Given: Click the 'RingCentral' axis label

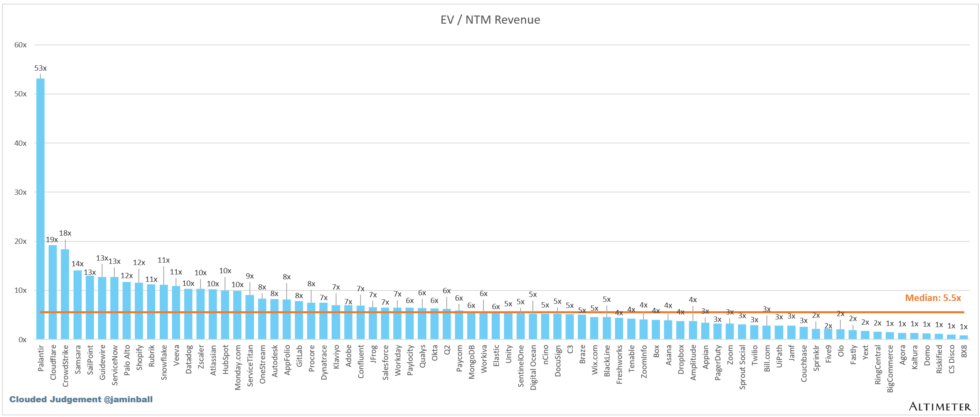Looking at the screenshot, I should 878,365.
